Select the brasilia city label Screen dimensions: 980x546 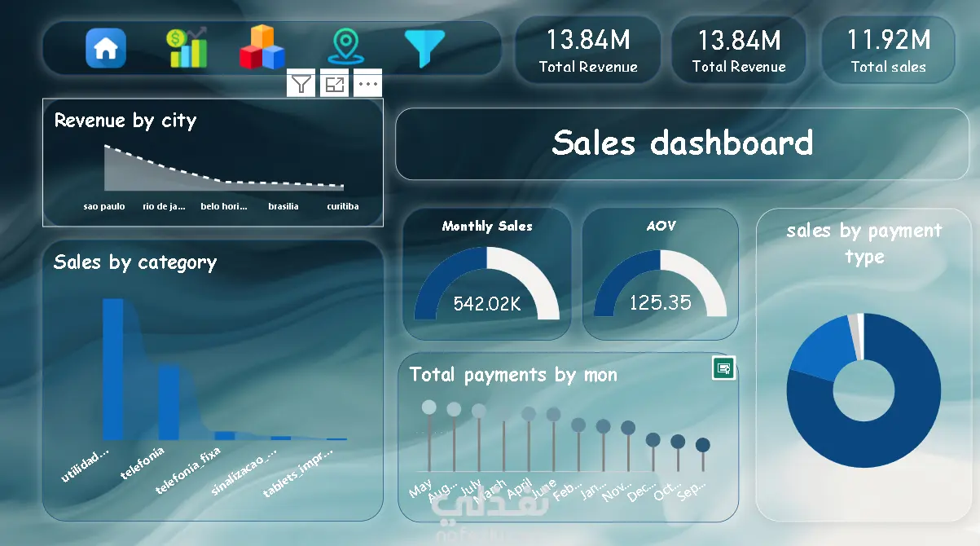tap(283, 206)
